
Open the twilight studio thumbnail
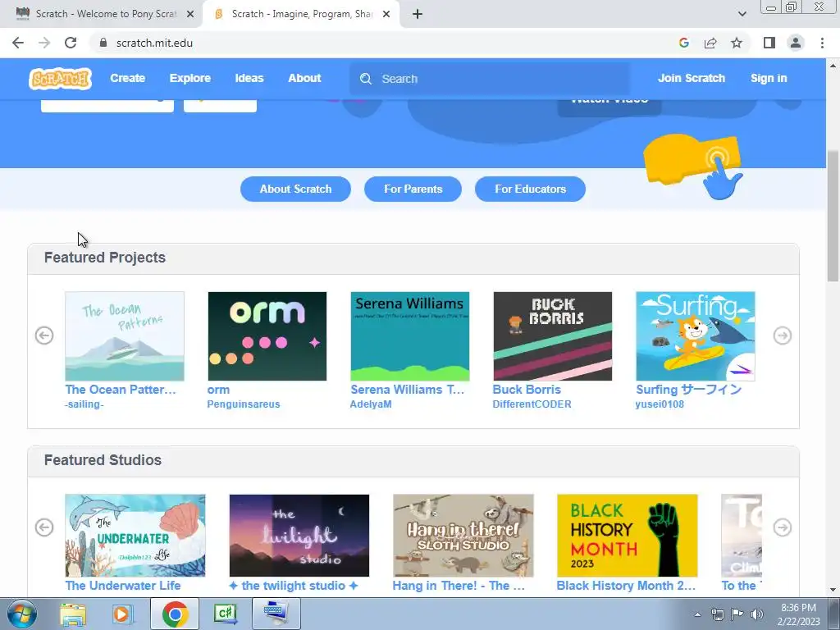299,535
